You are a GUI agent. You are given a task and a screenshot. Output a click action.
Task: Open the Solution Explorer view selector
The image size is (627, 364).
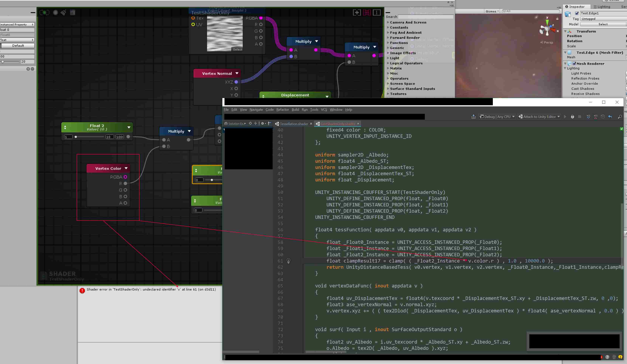pos(235,123)
